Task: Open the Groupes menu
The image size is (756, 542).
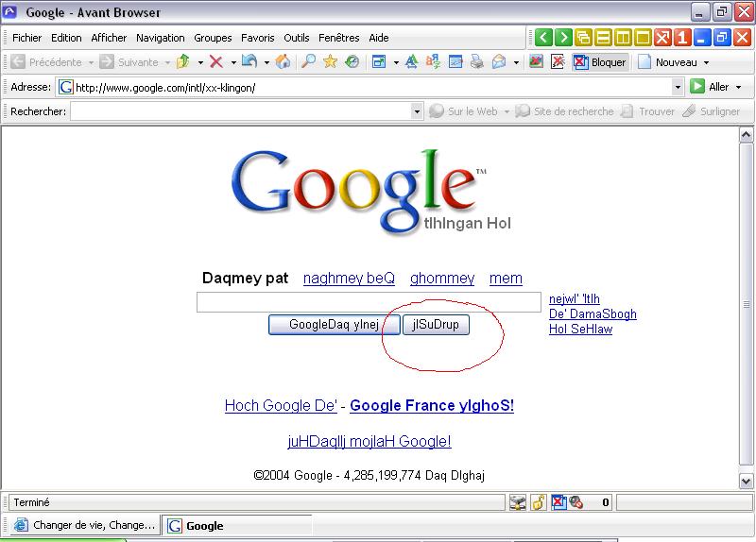Action: click(x=213, y=38)
